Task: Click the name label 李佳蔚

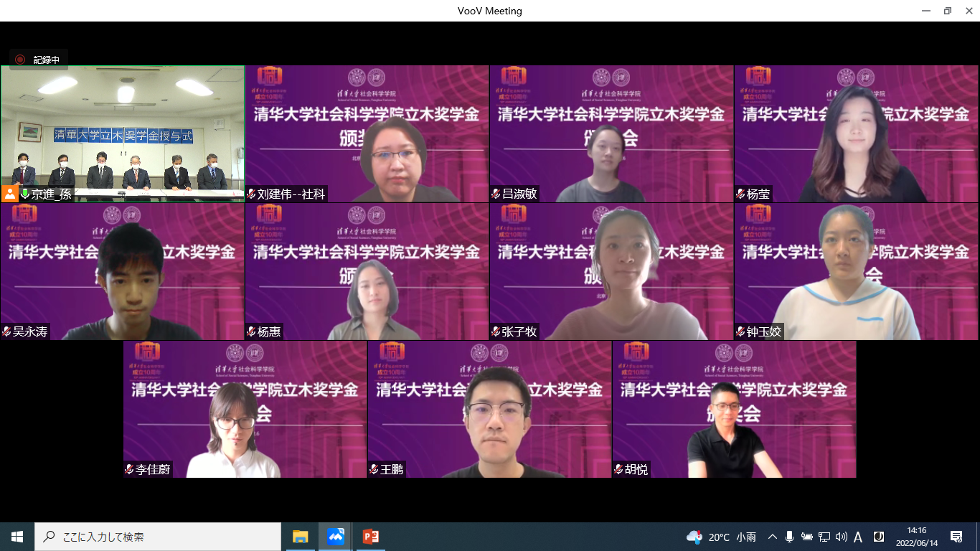Action: (153, 469)
